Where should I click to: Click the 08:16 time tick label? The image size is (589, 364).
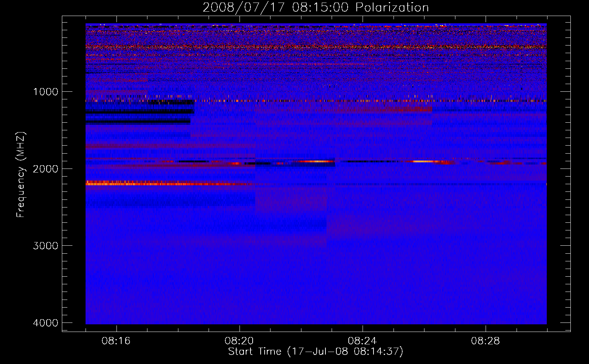[116, 341]
